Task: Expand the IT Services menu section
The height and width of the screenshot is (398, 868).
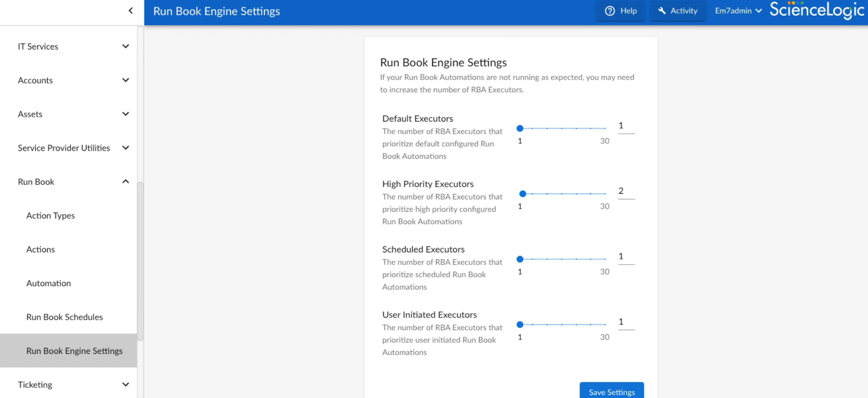Action: pos(126,46)
